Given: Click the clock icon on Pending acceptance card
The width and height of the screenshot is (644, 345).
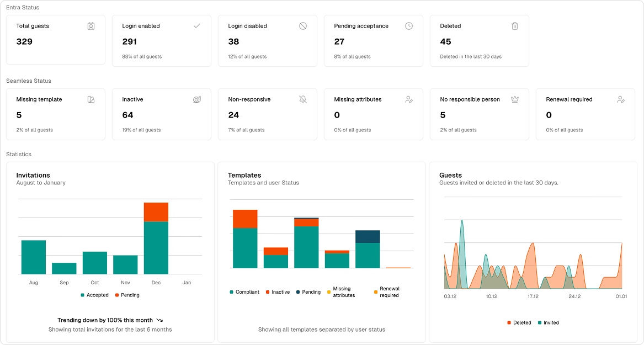Looking at the screenshot, I should pyautogui.click(x=409, y=26).
